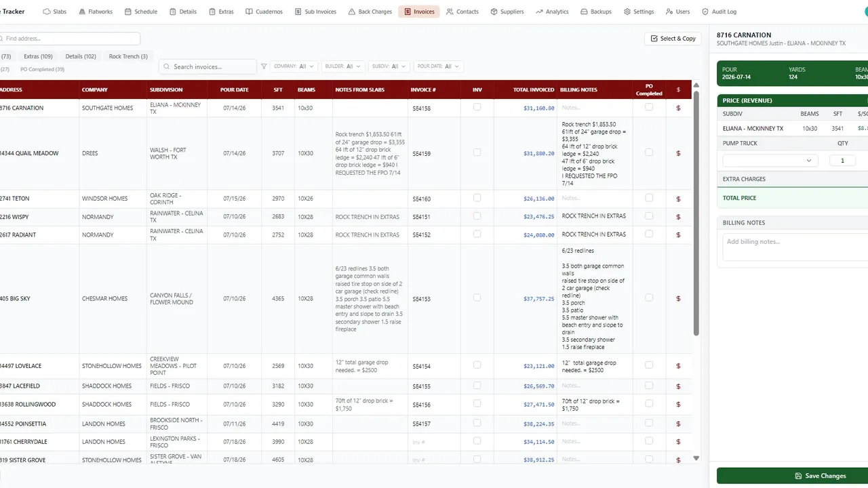Click the Pump Truck QTY field
This screenshot has height=488, width=868.
[842, 161]
